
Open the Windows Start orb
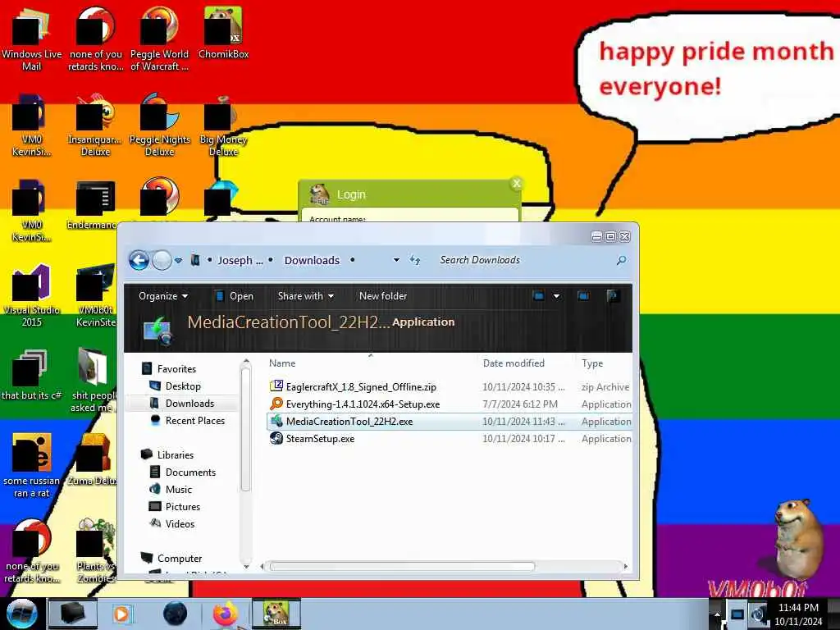pyautogui.click(x=21, y=614)
